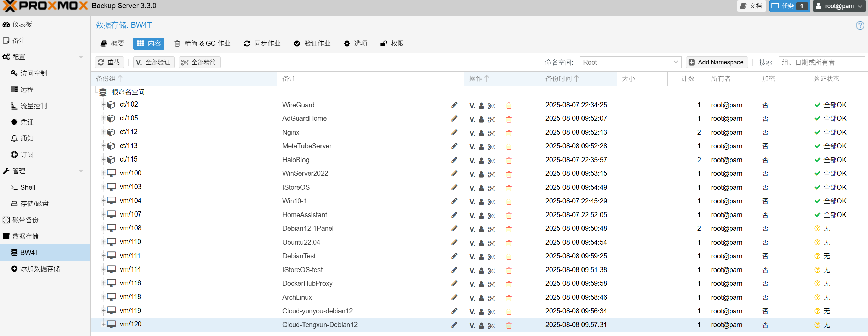Open 仪表板 dashboard in sidebar
The image size is (868, 336).
pyautogui.click(x=45, y=24)
